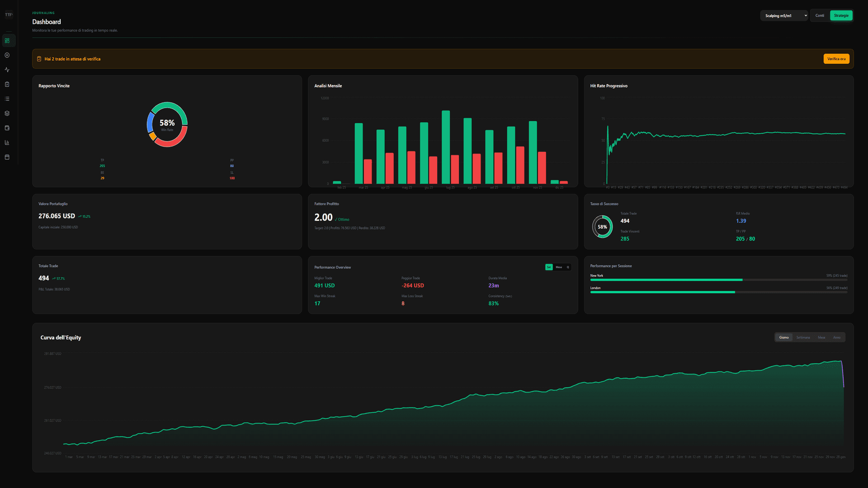Image resolution: width=868 pixels, height=488 pixels.
Task: Switch to the Strategie tab
Action: click(x=841, y=15)
